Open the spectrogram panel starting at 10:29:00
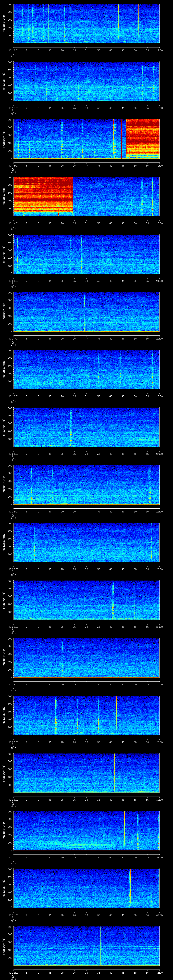 click(86, 773)
